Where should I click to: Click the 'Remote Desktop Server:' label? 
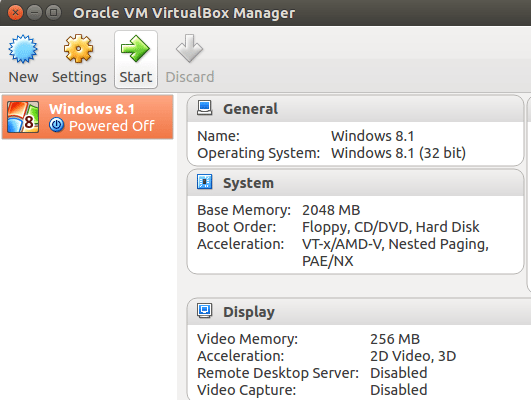pos(278,373)
